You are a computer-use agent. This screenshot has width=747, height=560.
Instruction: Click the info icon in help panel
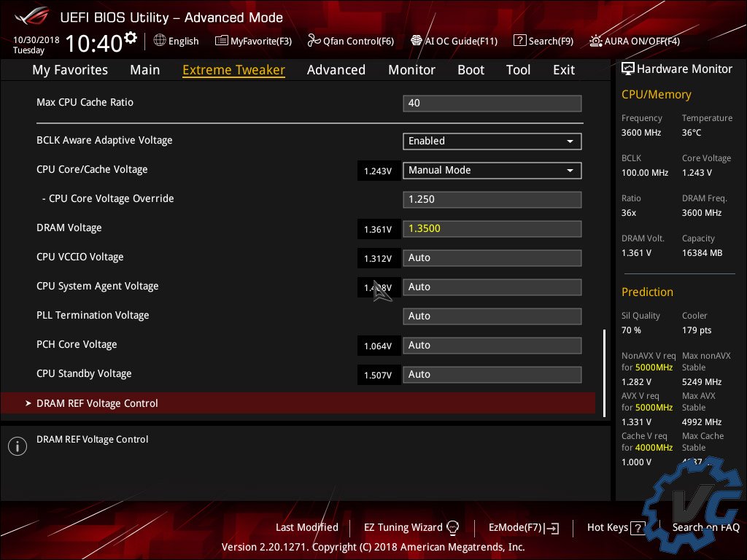pos(18,446)
